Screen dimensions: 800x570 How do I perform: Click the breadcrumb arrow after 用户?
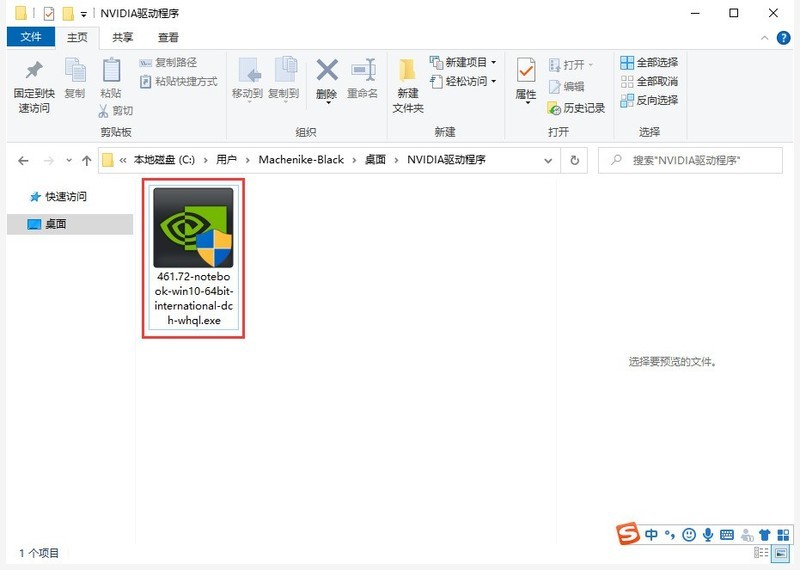(247, 161)
